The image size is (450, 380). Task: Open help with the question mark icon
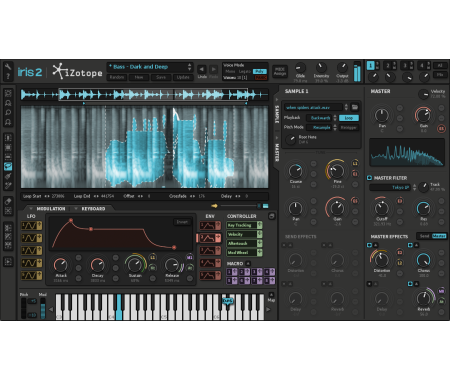tap(8, 76)
